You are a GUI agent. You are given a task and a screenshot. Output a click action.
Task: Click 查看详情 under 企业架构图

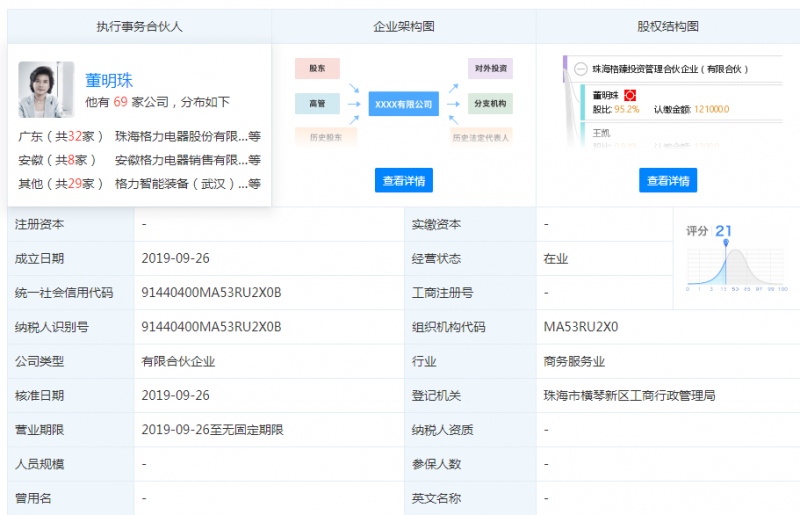click(404, 181)
